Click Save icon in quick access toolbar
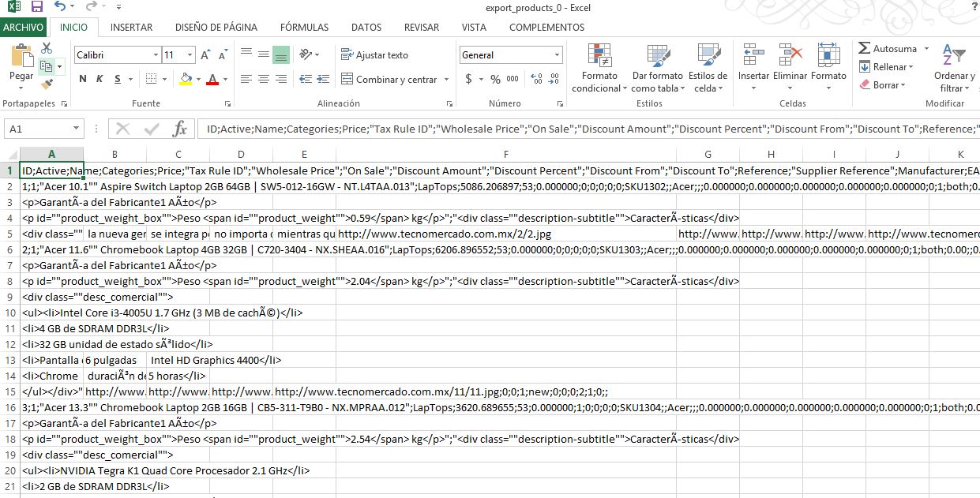980x498 pixels. (36, 7)
